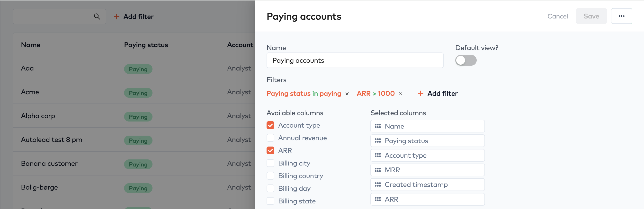Image resolution: width=644 pixels, height=209 pixels.
Task: Check the Annual revenue column checkbox
Action: click(270, 138)
